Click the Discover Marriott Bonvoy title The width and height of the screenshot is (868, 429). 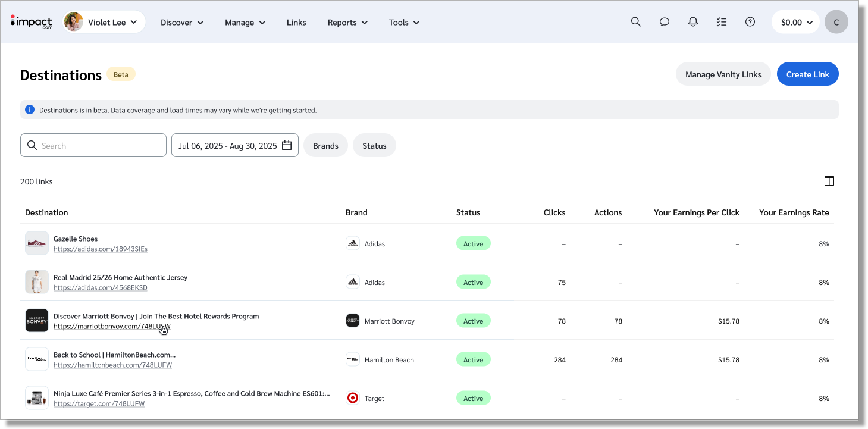[x=156, y=317]
